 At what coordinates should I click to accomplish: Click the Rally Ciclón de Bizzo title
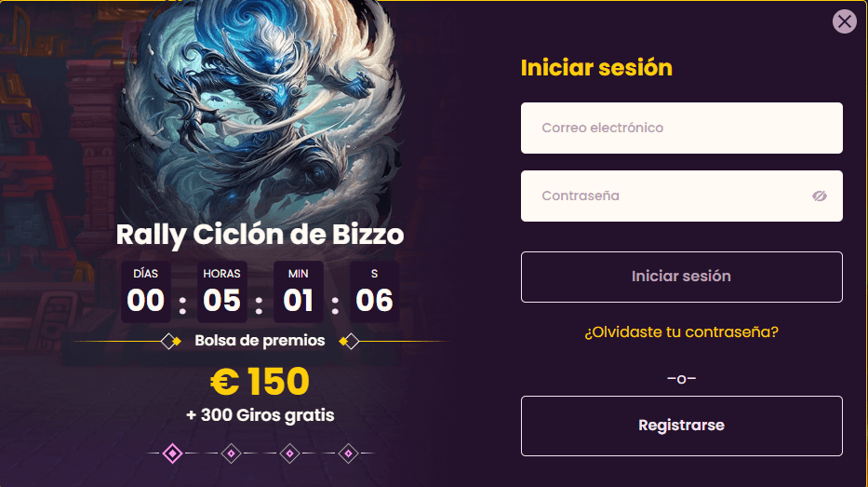260,235
